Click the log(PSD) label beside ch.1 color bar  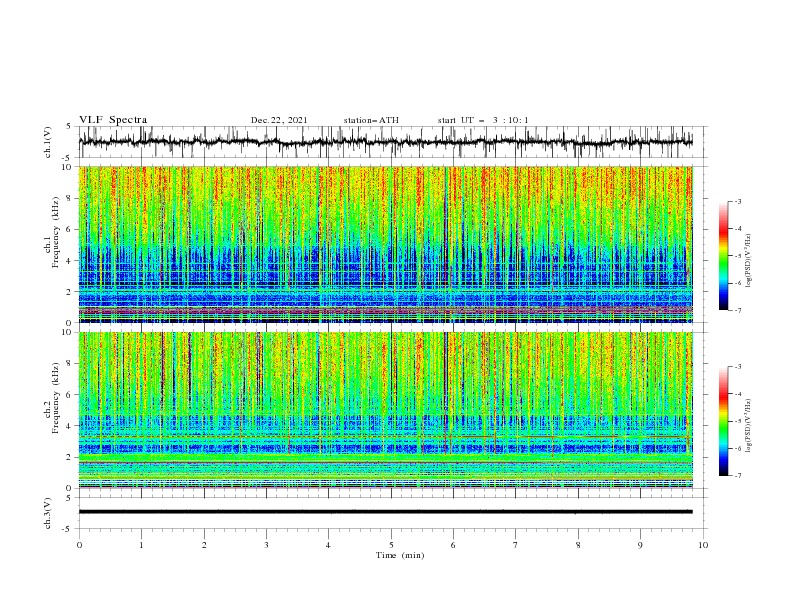tap(748, 261)
